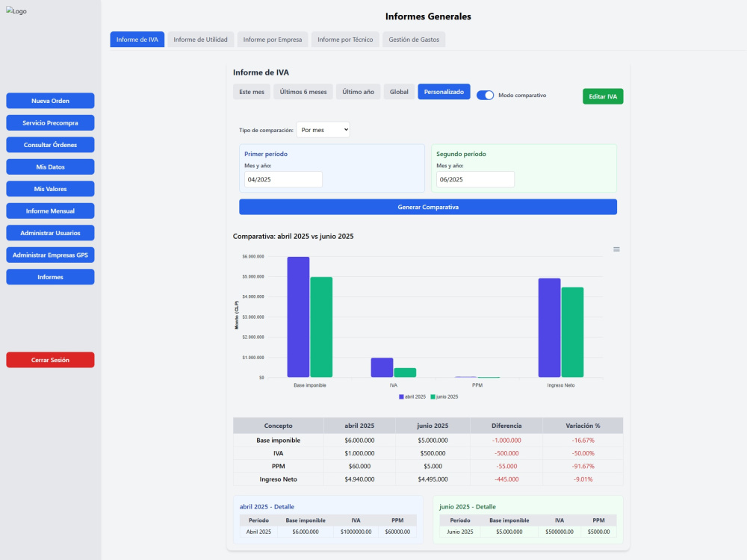Screen dimensions: 747x560
Task: Click the -50.00% variation cell
Action: [583, 453]
